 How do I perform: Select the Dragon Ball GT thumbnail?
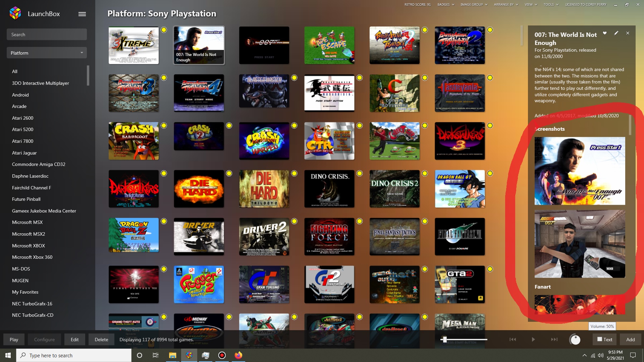pyautogui.click(x=460, y=189)
